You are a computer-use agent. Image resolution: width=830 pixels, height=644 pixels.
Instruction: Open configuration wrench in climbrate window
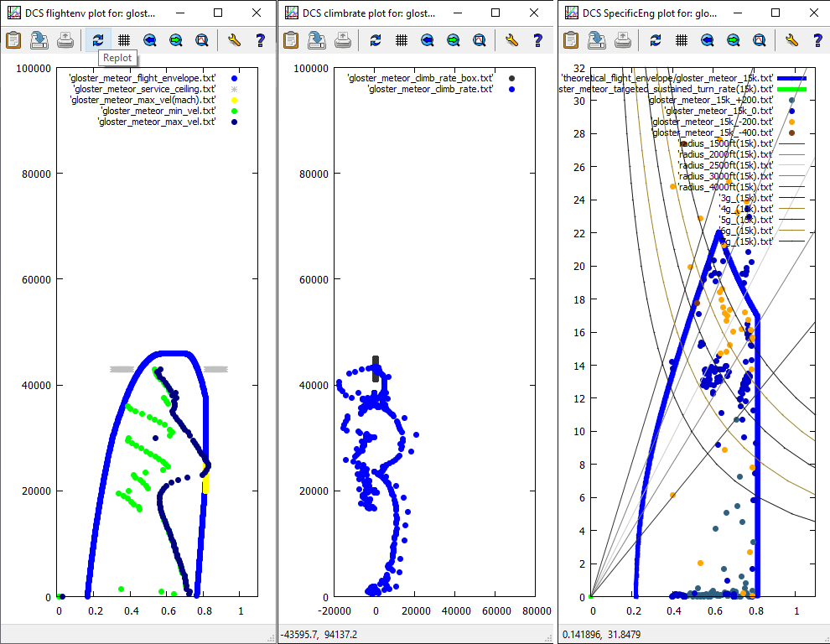click(x=511, y=39)
